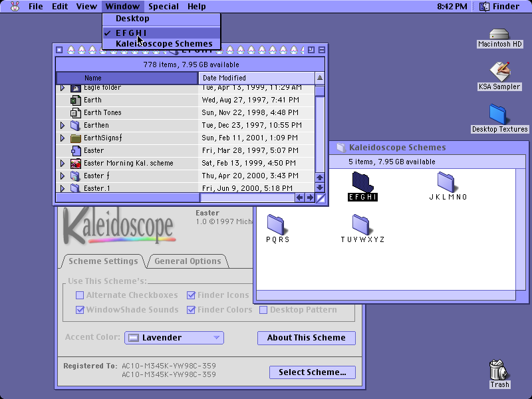
Task: Click the "5 items, 7.95 GB available" status
Action: 392,162
